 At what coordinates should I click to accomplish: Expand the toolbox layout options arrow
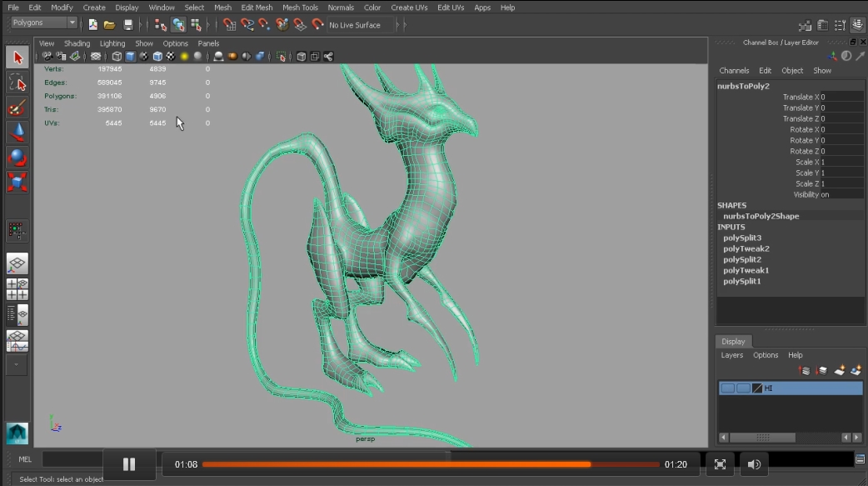(17, 364)
